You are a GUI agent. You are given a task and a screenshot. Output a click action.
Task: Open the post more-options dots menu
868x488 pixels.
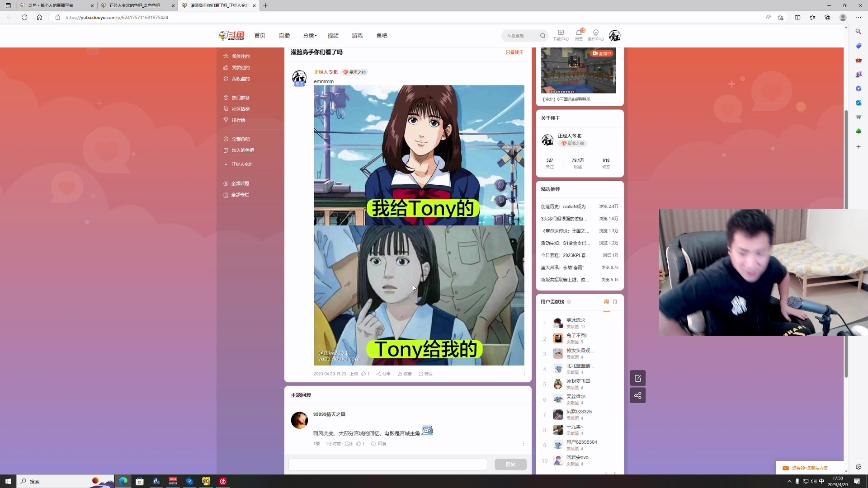(524, 374)
